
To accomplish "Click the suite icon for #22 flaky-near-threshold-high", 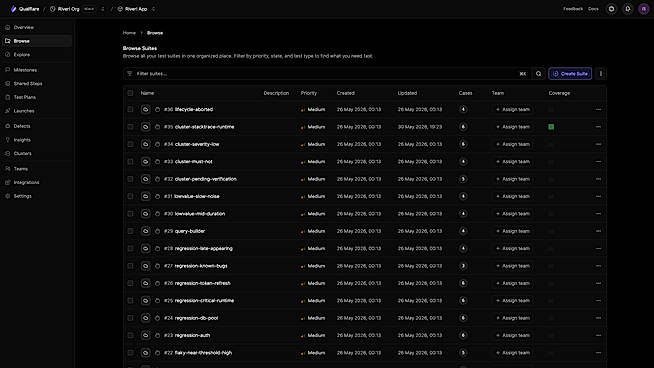I will [x=145, y=353].
